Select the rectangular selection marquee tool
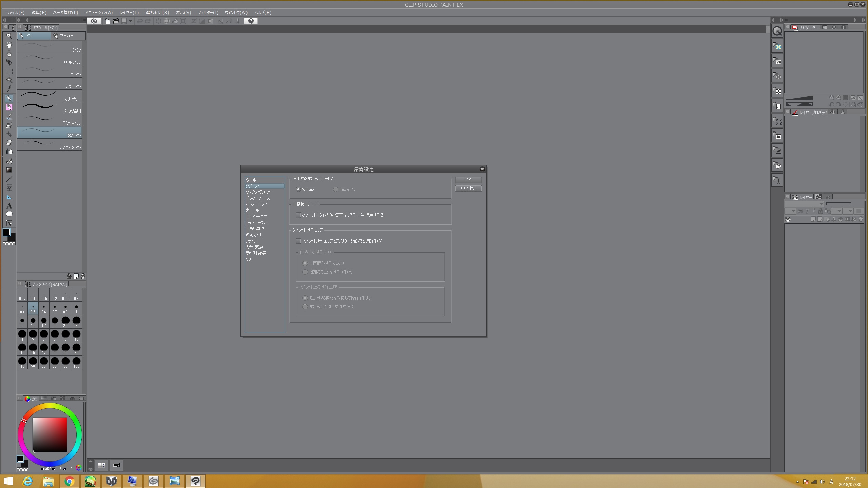 [x=9, y=72]
